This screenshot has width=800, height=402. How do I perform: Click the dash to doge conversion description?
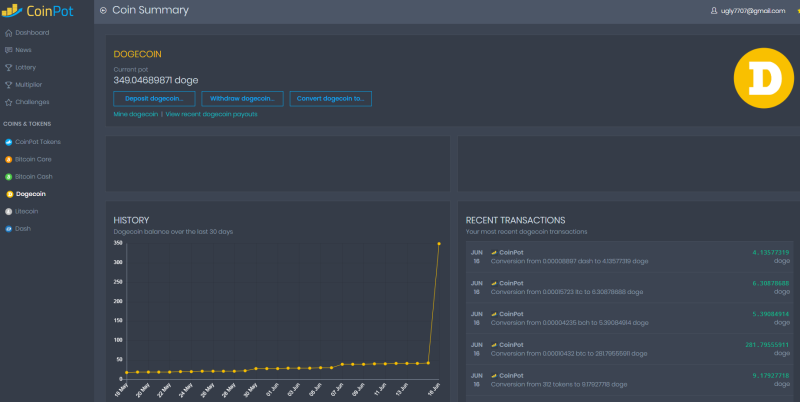pos(569,261)
